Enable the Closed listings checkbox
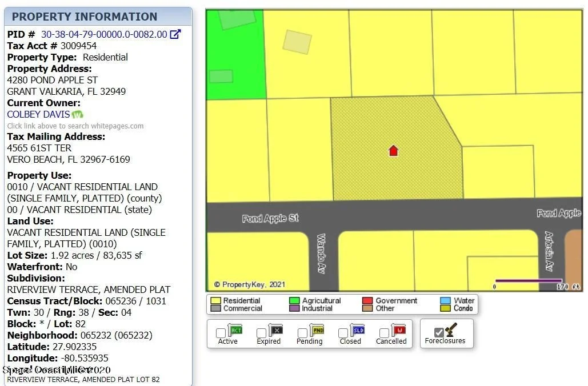Viewport: 588px width, 386px height. [x=343, y=333]
